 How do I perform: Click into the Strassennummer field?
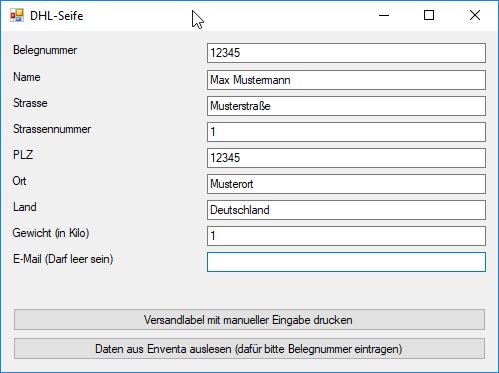pos(346,132)
